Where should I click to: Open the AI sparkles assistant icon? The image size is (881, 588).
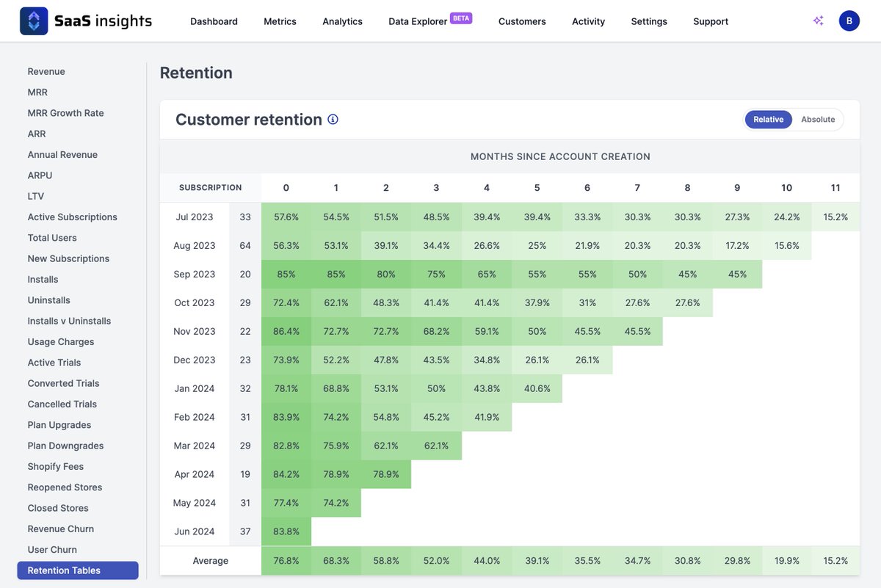coord(818,20)
